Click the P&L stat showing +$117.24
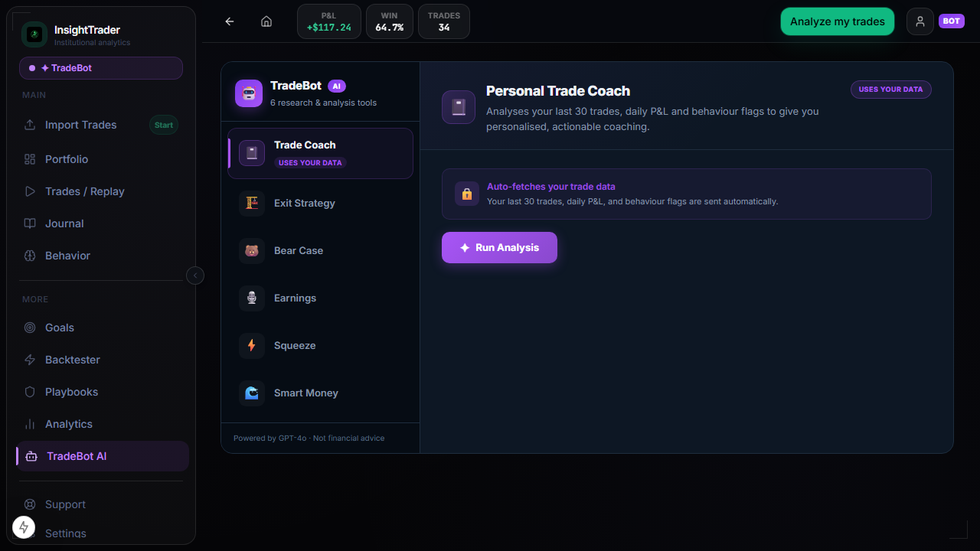The image size is (980, 551). (328, 21)
